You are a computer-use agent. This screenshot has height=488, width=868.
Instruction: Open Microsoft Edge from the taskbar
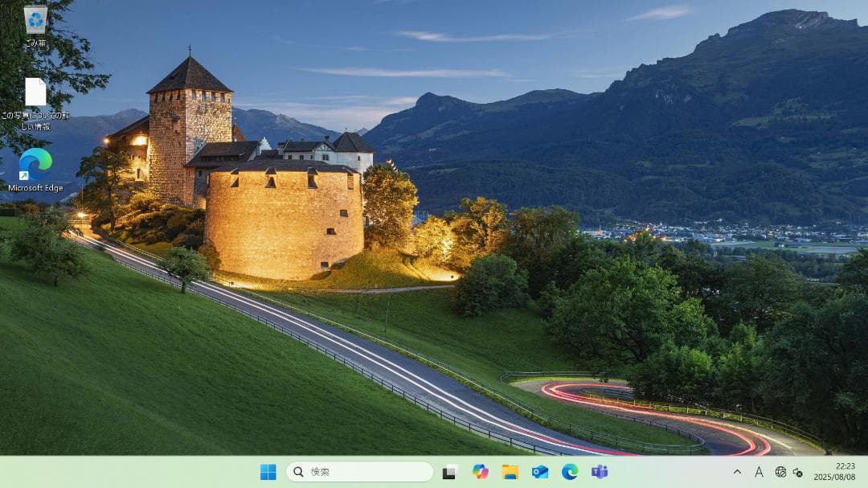(x=570, y=472)
